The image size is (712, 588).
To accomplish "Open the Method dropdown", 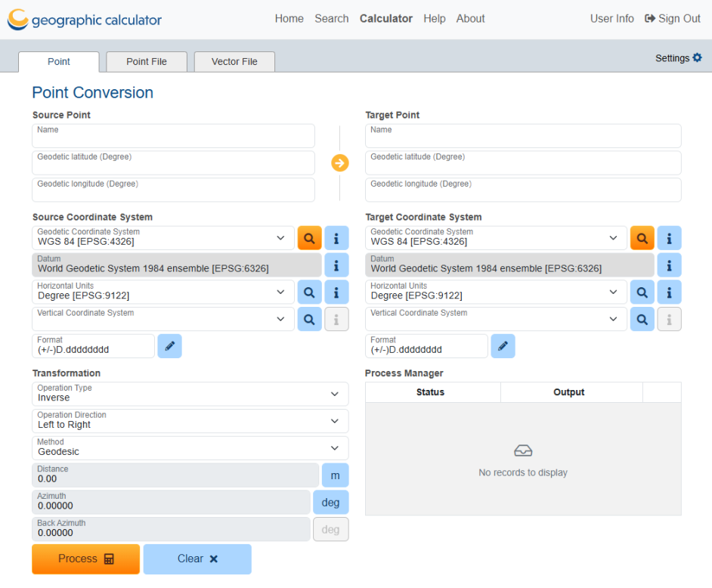I will coord(190,447).
